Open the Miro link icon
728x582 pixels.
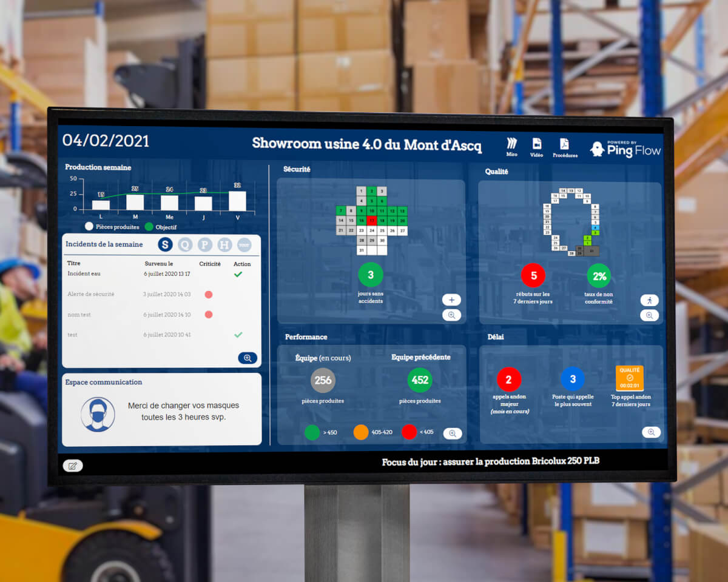pos(512,144)
